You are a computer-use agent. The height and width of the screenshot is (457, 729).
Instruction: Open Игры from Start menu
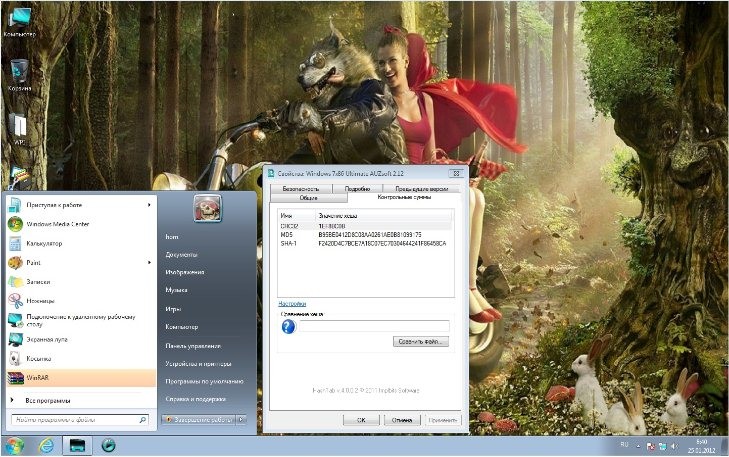(173, 309)
